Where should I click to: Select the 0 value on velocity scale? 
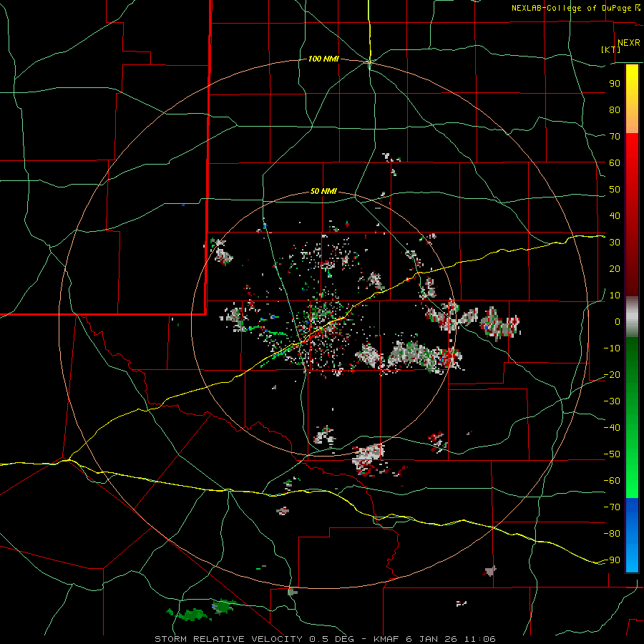pos(618,321)
